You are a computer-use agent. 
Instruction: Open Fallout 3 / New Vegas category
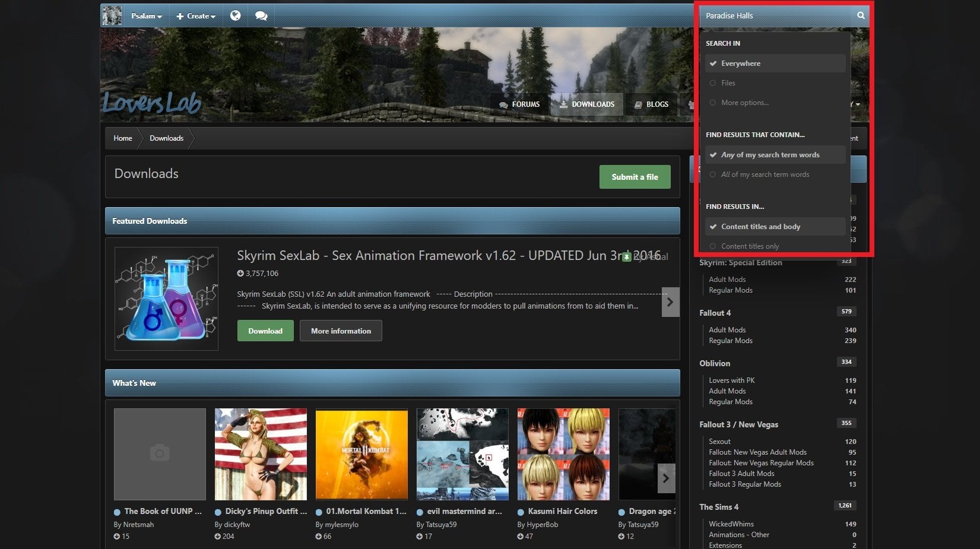point(738,425)
